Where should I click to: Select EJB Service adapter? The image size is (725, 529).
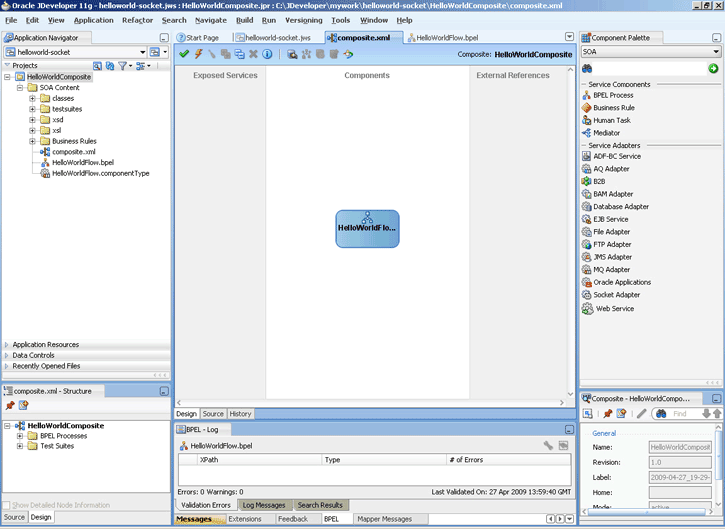(x=605, y=219)
